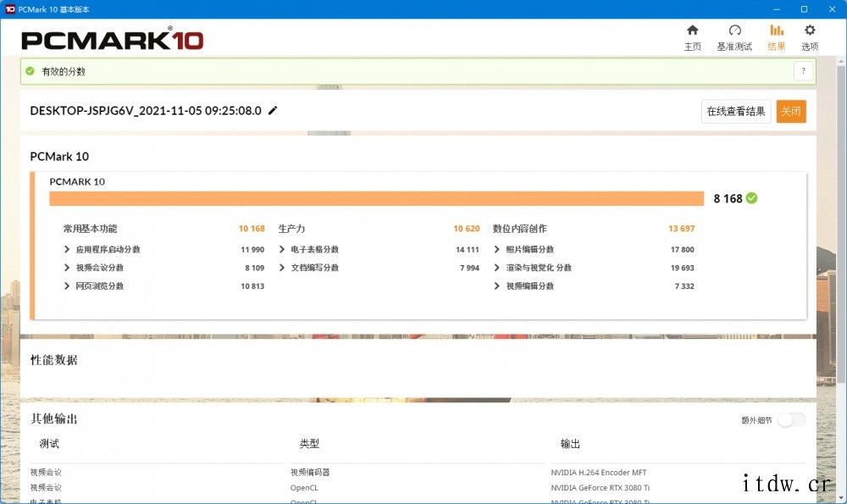Click the green valid-score check icon

click(30, 71)
